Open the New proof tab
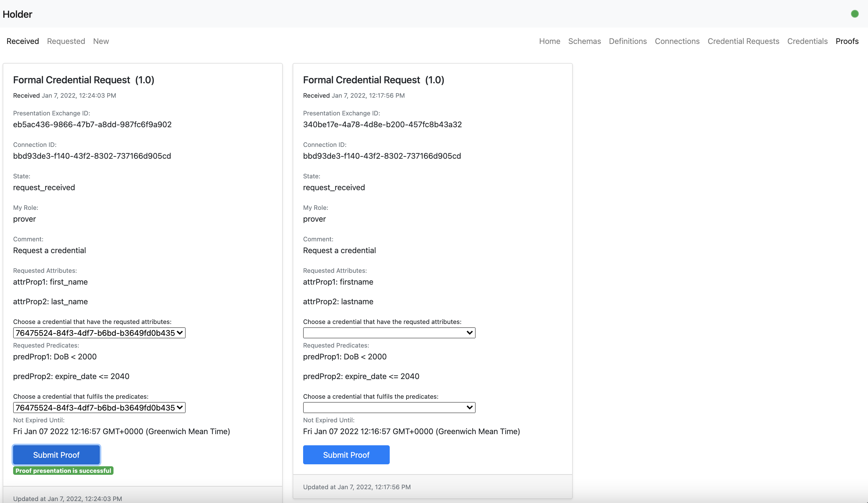The width and height of the screenshot is (868, 503). 101,41
